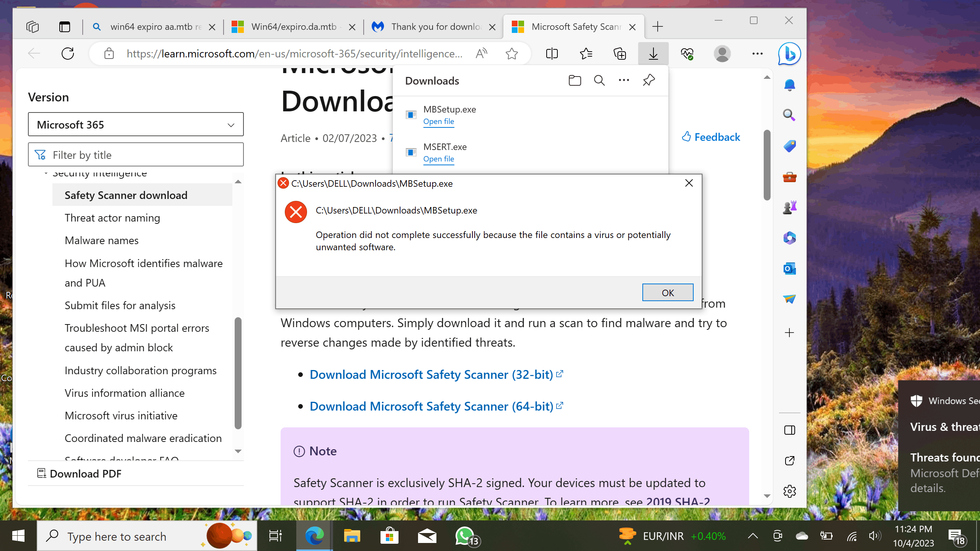Search downloads with magnifier icon
980x551 pixels.
(x=599, y=80)
